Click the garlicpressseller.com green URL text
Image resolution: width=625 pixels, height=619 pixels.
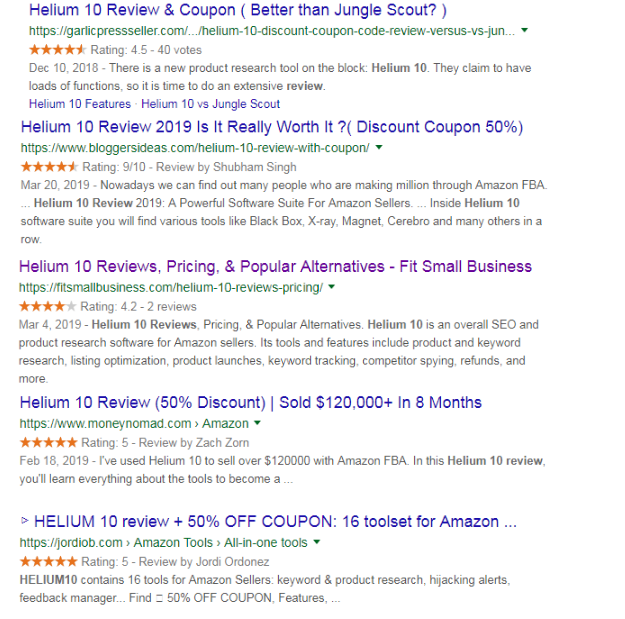[272, 31]
